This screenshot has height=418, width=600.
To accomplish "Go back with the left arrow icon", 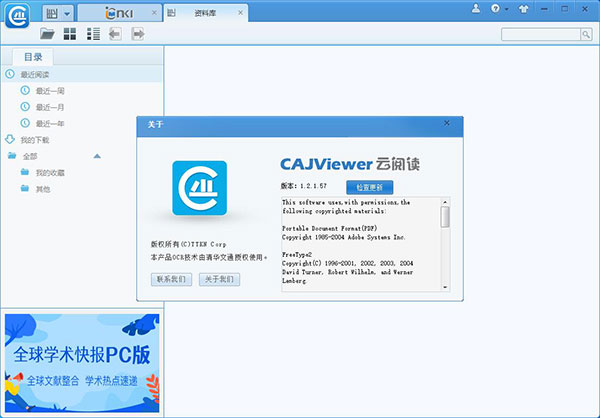I will (115, 34).
